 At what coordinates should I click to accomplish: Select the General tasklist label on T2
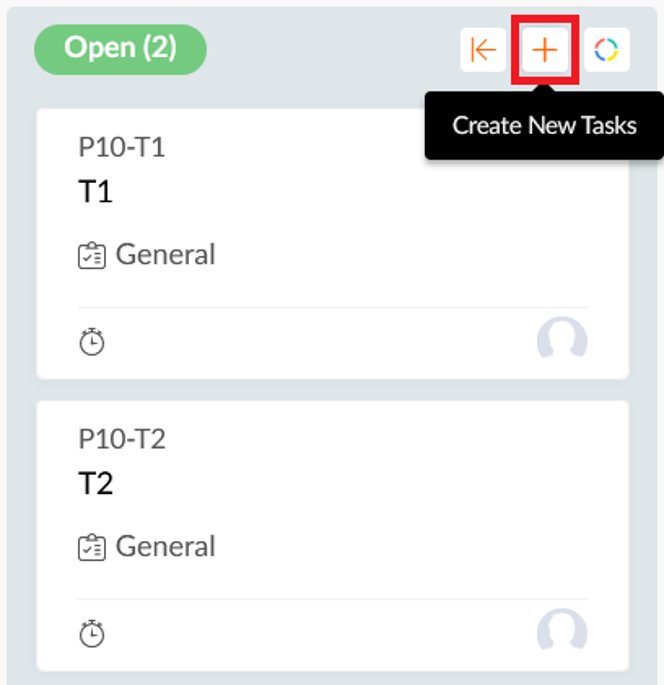click(165, 547)
